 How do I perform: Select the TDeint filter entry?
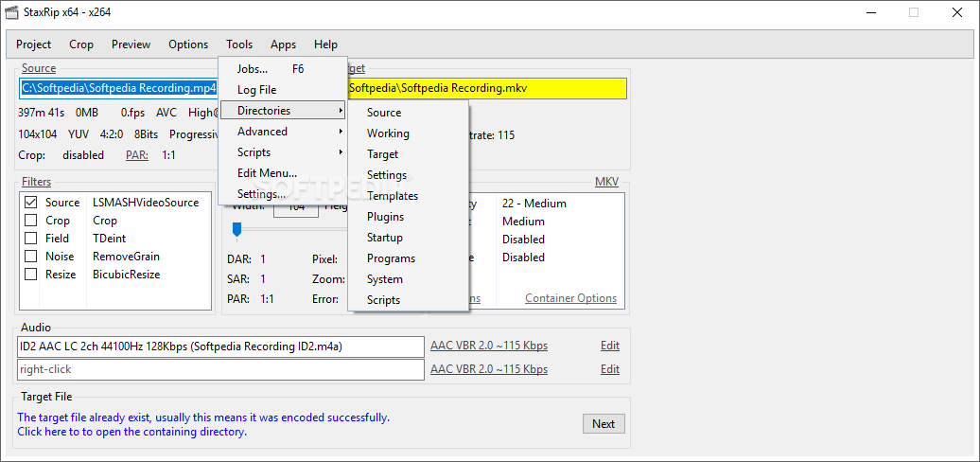click(x=108, y=239)
